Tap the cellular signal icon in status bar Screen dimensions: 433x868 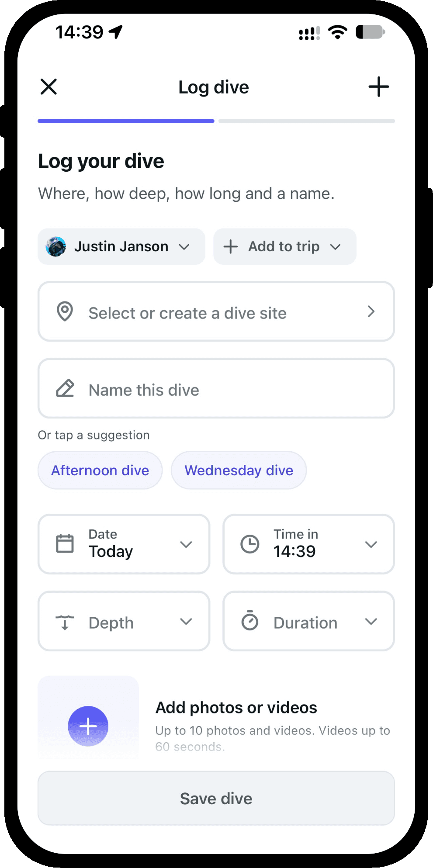coord(309,33)
